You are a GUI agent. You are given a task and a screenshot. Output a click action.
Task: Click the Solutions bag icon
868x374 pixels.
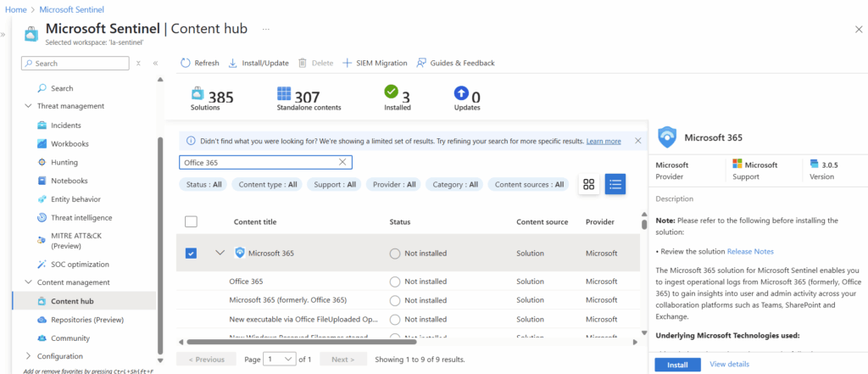click(198, 92)
